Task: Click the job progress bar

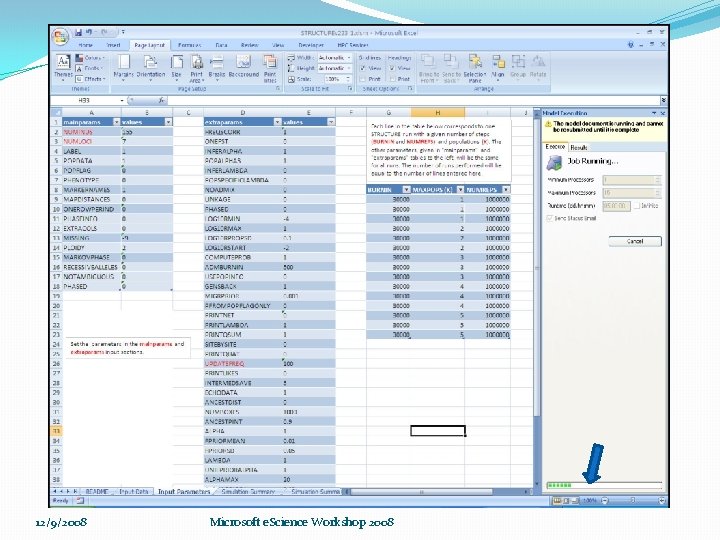Action: [x=604, y=485]
